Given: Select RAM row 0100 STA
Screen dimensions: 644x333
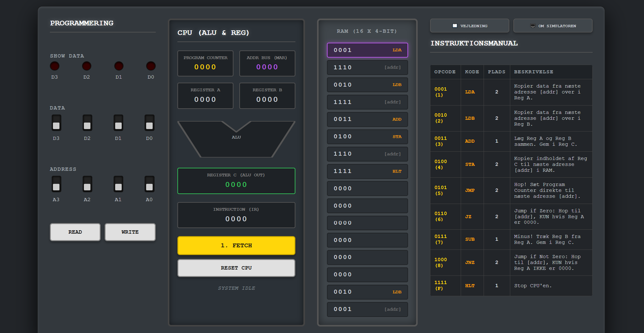Looking at the screenshot, I should tap(368, 136).
